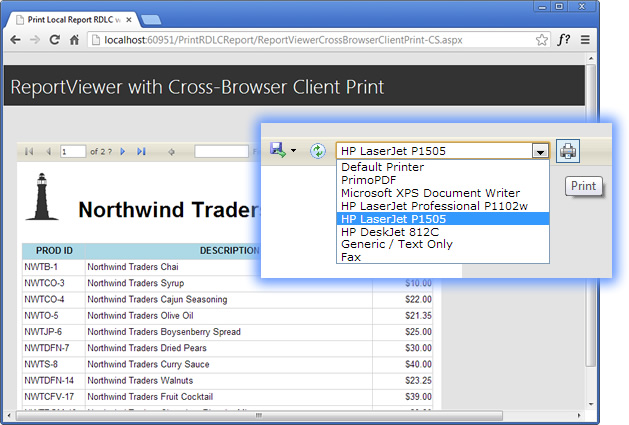Choose PrimoPDF printer option
This screenshot has width=629, height=425.
(x=443, y=180)
